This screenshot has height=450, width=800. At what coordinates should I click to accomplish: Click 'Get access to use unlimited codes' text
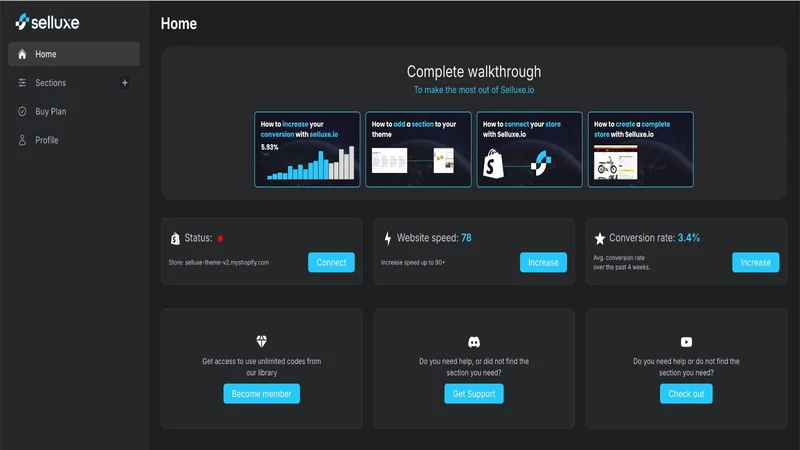point(262,367)
